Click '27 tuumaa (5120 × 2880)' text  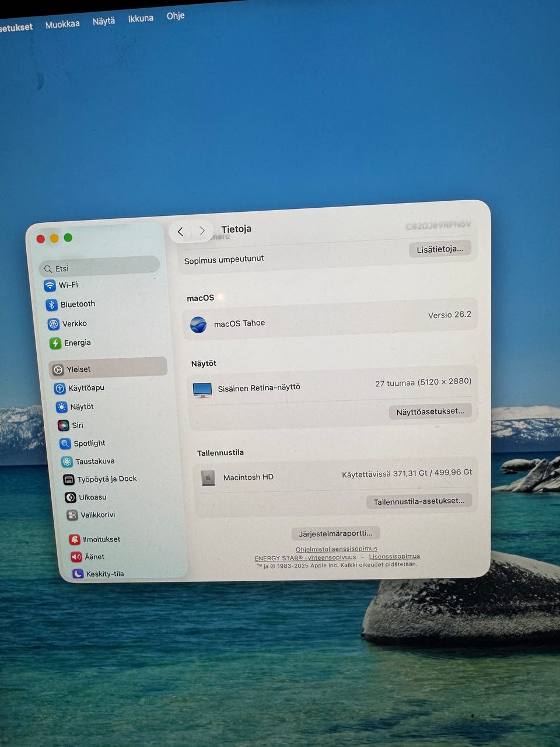pos(423,382)
